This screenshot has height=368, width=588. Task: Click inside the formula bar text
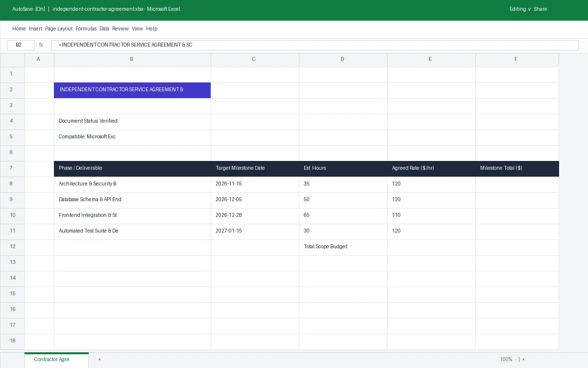coord(315,45)
